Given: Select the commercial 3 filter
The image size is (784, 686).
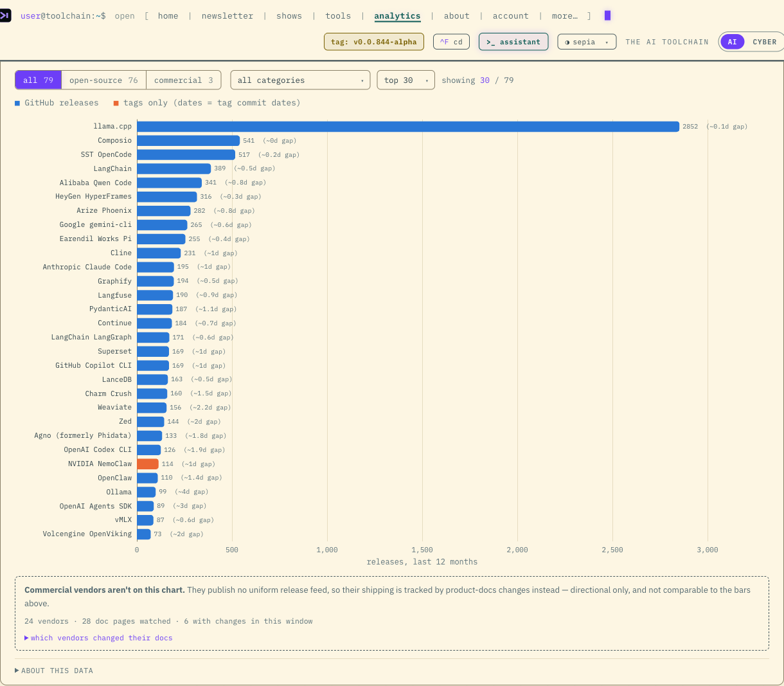Looking at the screenshot, I should pos(184,80).
